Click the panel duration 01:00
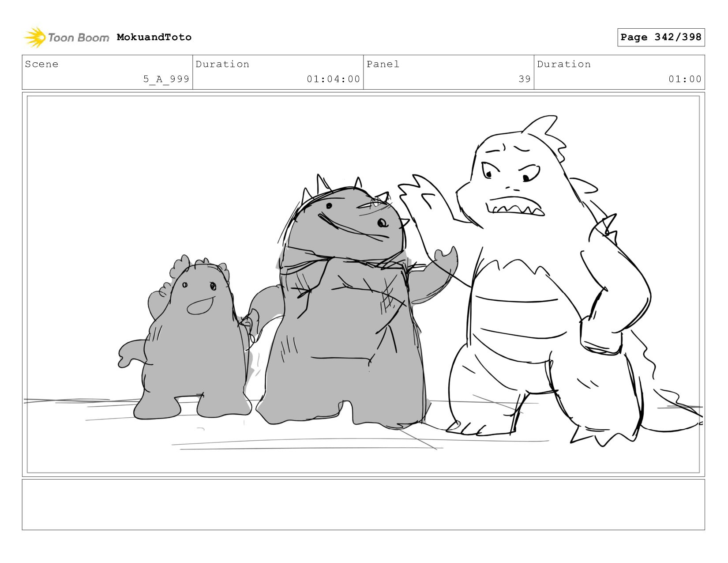Screen dimensions: 728x563 685,79
